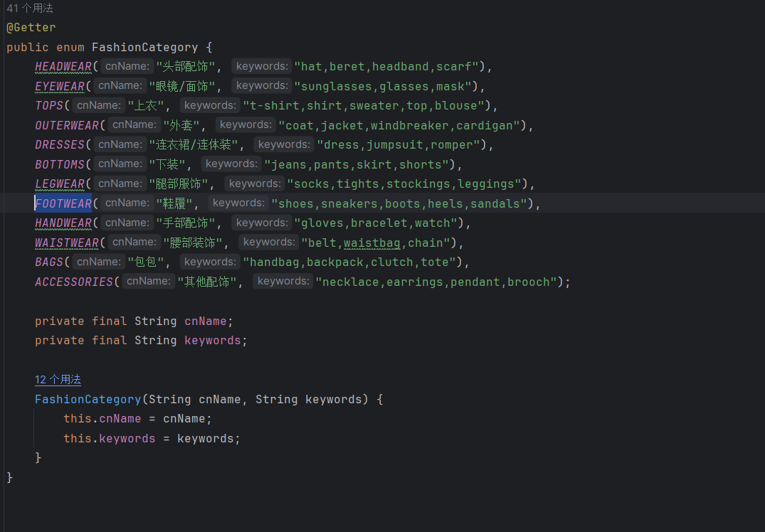765x532 pixels.
Task: Click the EYEWEAR enum constant
Action: [x=60, y=86]
